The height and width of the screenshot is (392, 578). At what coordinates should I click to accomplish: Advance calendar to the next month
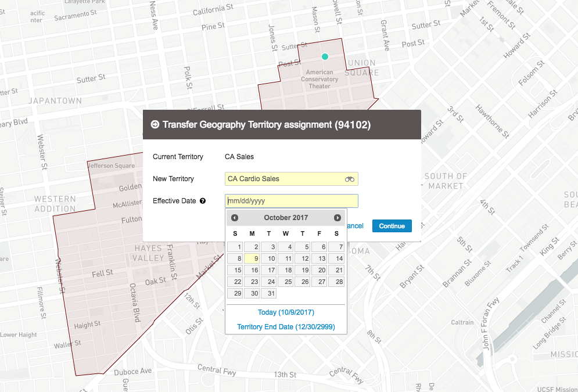(x=337, y=218)
